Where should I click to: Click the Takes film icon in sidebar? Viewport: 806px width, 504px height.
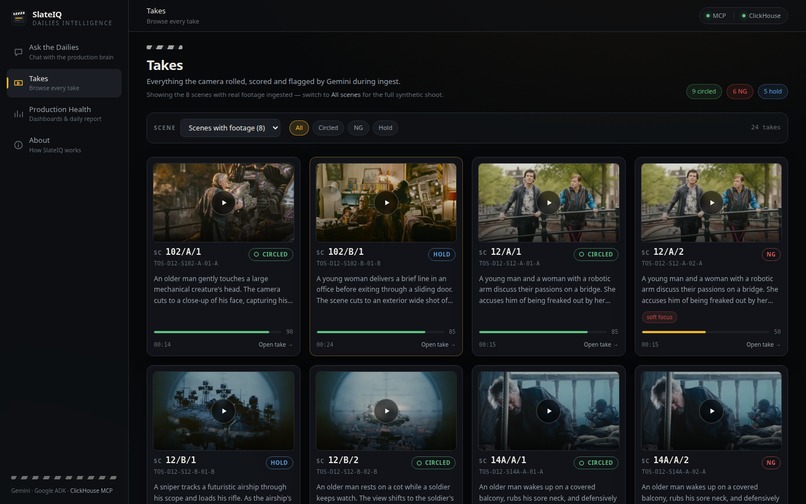click(x=19, y=83)
